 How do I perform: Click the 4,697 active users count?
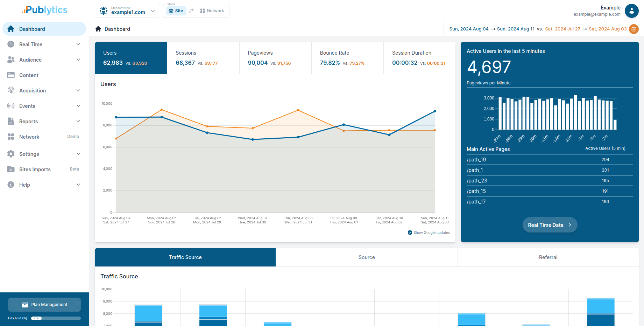tap(489, 67)
